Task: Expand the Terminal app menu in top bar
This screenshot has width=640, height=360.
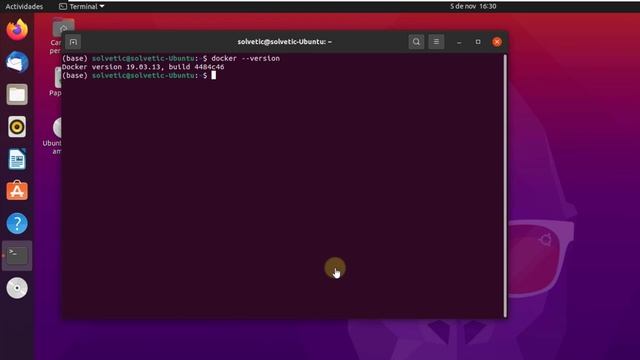Action: pyautogui.click(x=82, y=7)
